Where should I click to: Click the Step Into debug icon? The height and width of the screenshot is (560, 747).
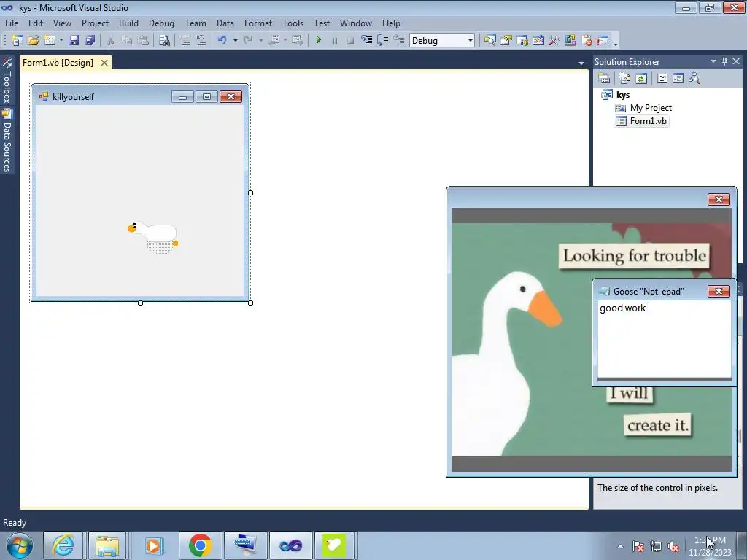366,41
